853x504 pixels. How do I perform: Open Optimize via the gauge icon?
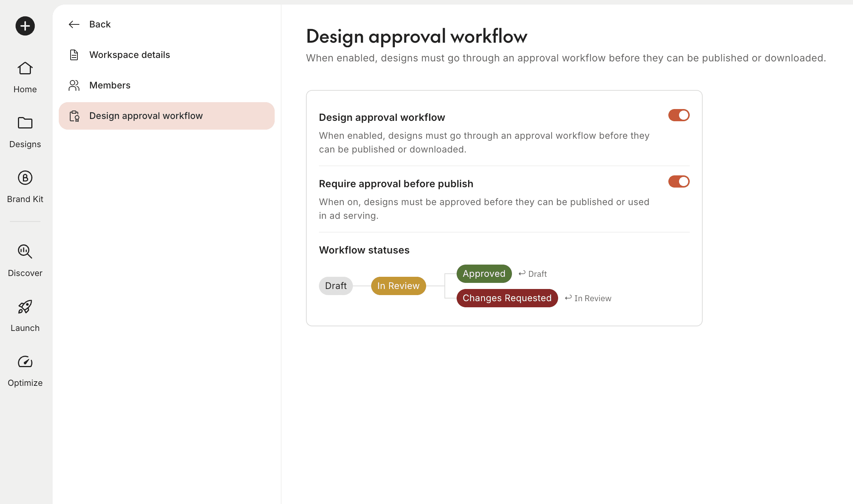(25, 362)
